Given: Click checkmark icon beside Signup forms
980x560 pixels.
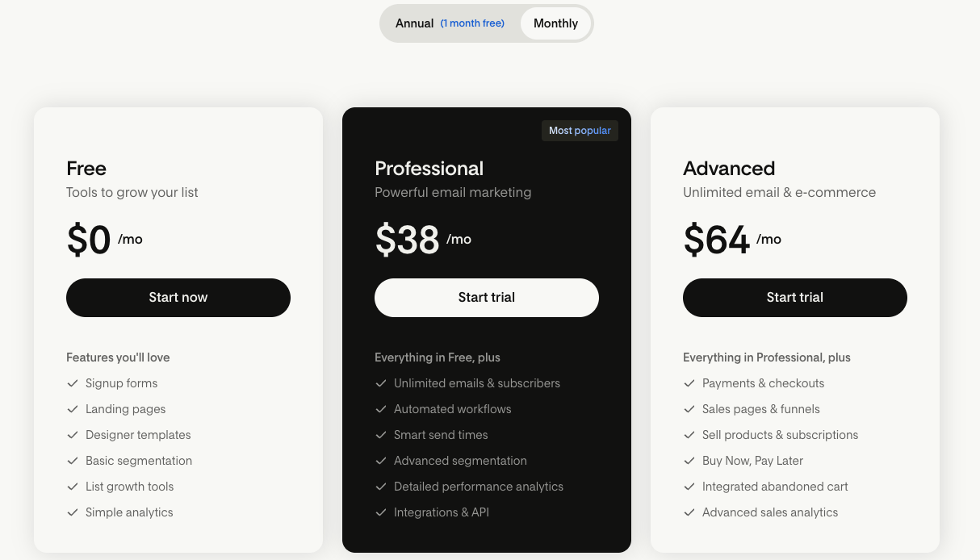Looking at the screenshot, I should point(73,383).
